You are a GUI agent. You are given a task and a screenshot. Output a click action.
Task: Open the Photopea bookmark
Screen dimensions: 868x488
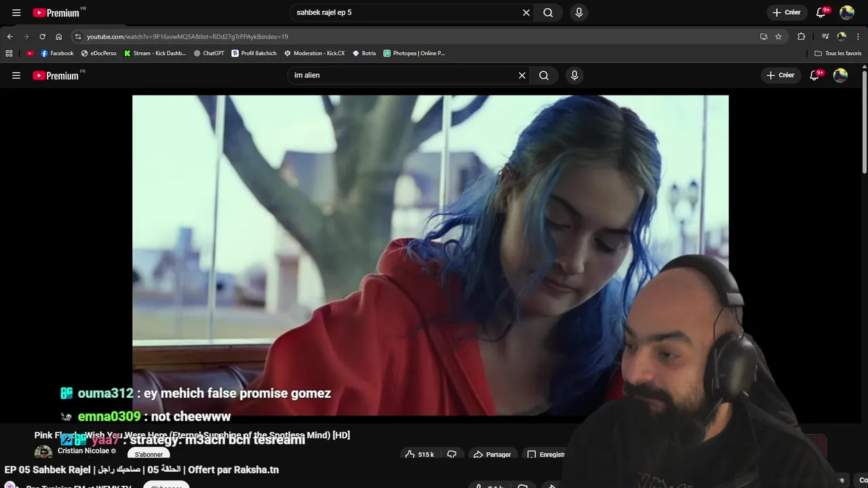click(x=414, y=53)
